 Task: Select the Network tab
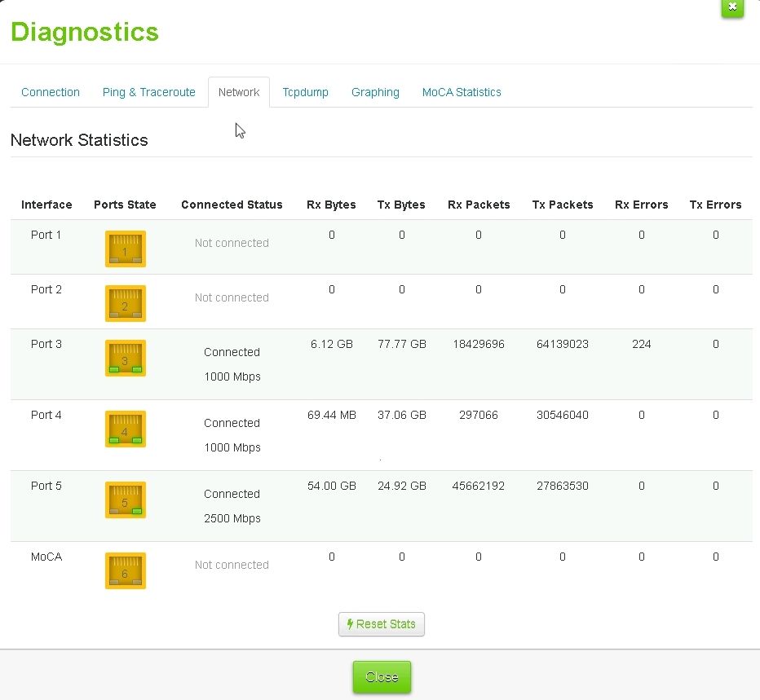(239, 92)
